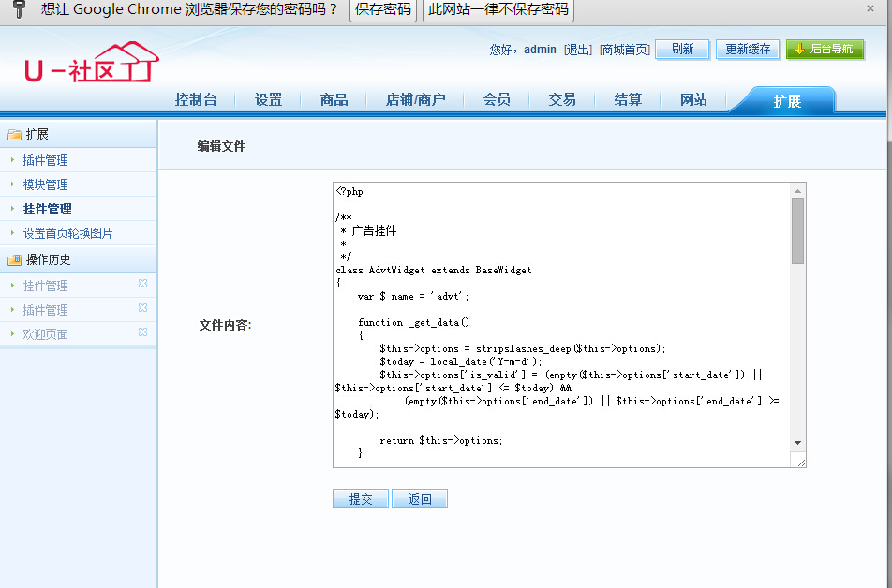This screenshot has height=588, width=892.
Task: Switch to the 网站 tab
Action: click(x=693, y=99)
